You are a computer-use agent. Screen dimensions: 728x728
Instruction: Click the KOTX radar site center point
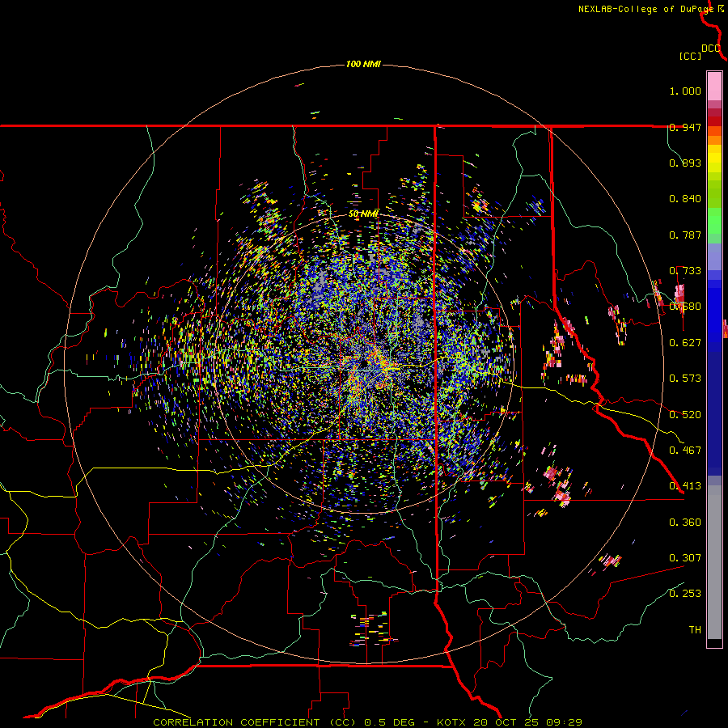(x=366, y=363)
